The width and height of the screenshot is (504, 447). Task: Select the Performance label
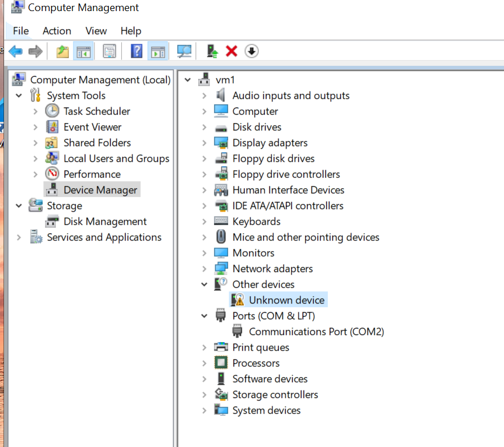click(92, 174)
